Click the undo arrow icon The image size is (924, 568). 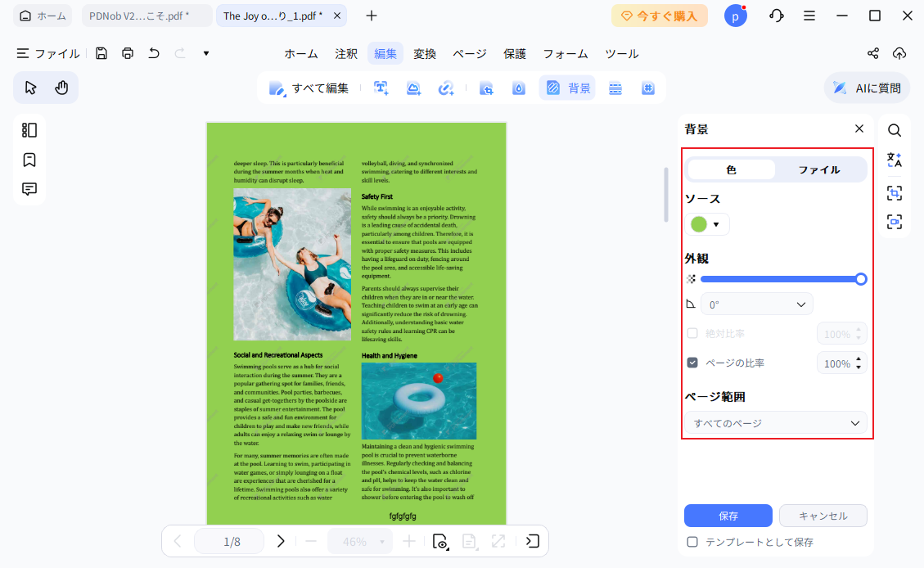click(x=154, y=54)
